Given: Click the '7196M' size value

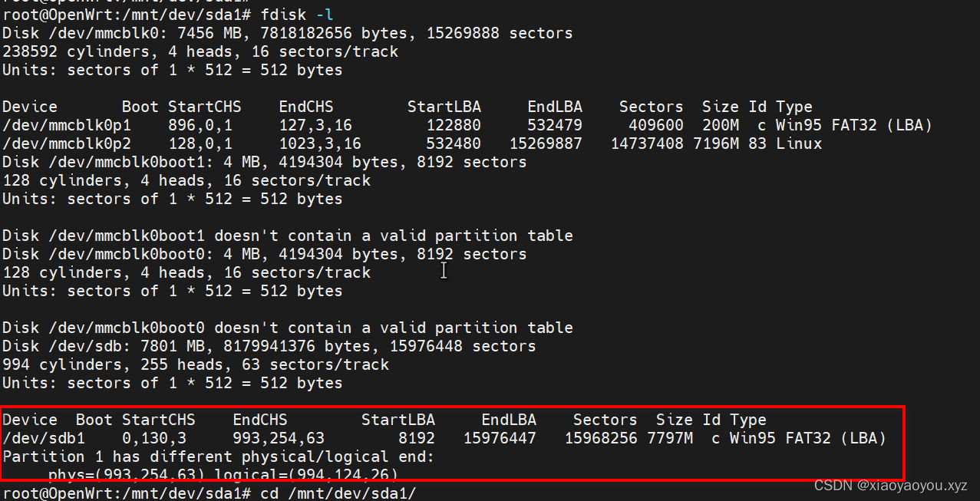Looking at the screenshot, I should 716,143.
